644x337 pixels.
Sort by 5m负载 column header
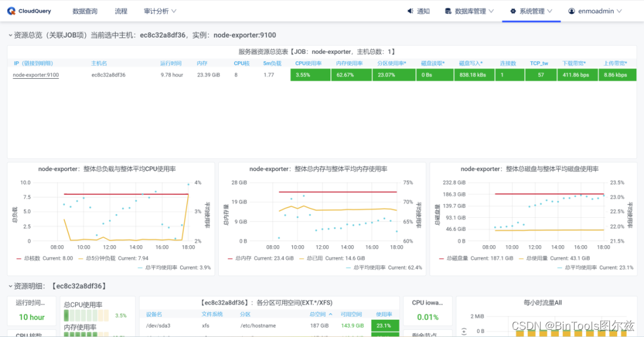click(273, 63)
